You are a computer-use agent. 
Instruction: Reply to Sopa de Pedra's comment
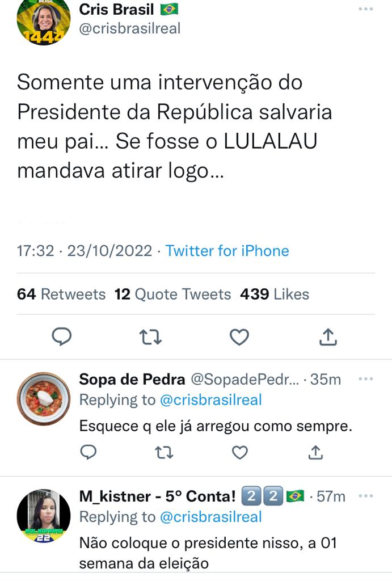[88, 452]
